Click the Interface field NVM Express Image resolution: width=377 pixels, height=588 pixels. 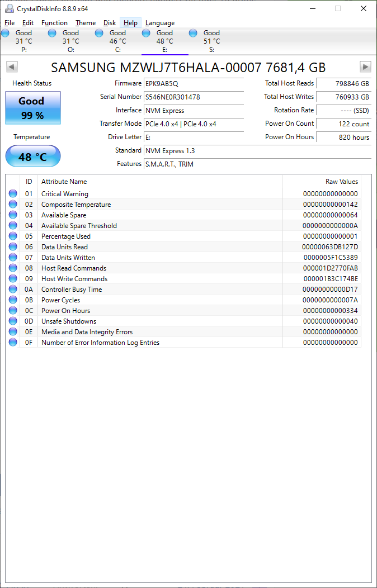[194, 111]
